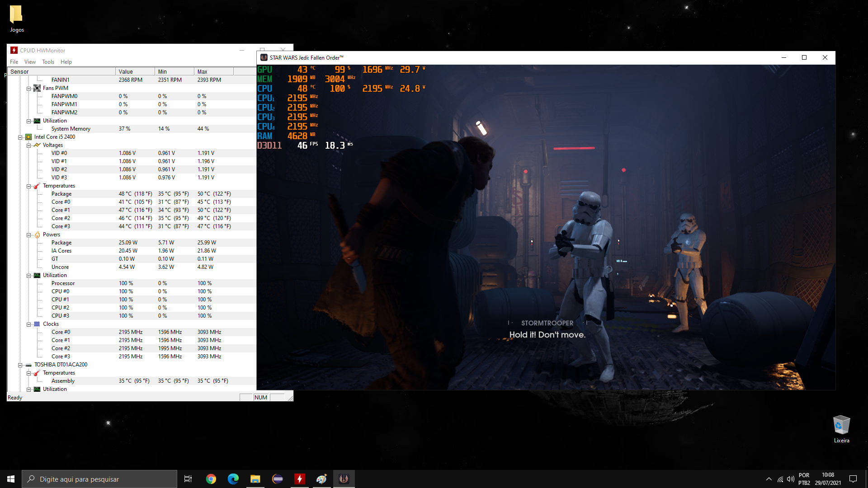This screenshot has height=488, width=868.
Task: Select the Uncore power row
Action: point(132,267)
